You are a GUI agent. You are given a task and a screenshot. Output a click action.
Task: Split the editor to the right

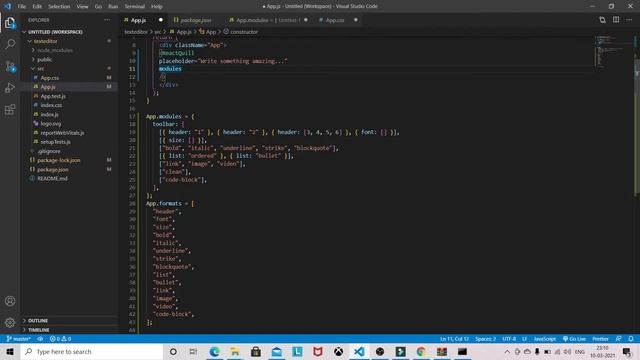click(x=616, y=20)
